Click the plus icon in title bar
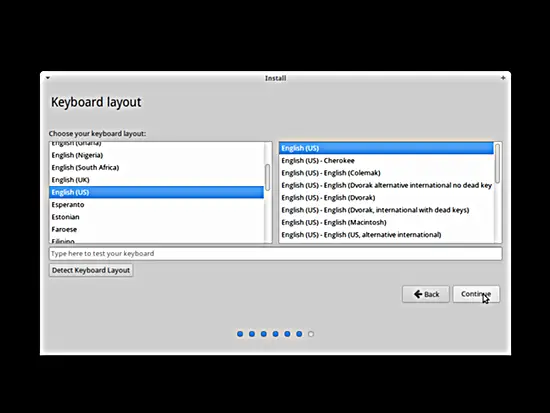The width and height of the screenshot is (550, 413). pyautogui.click(x=503, y=78)
